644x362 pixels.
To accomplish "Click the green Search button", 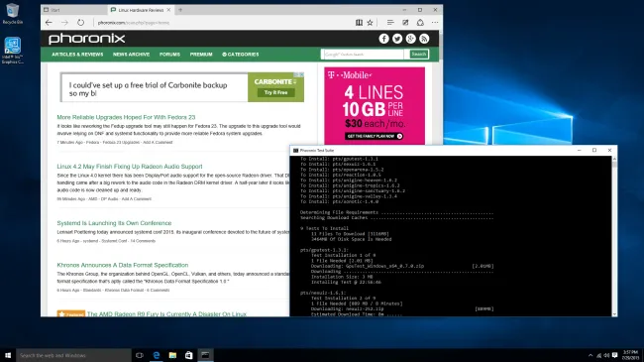I will (418, 55).
